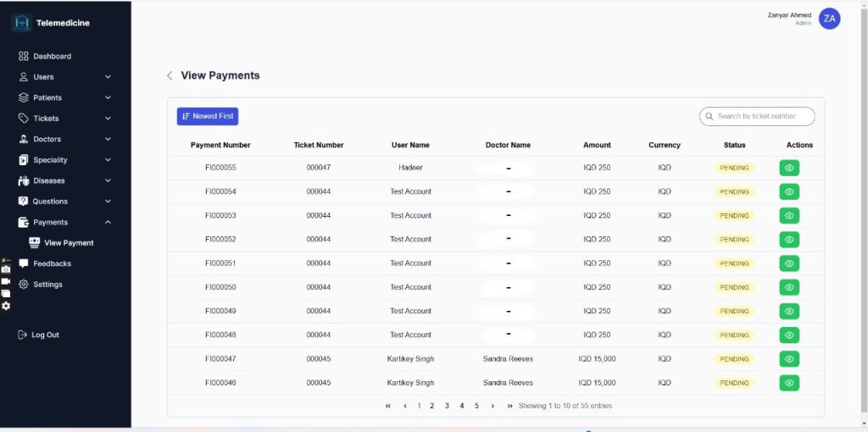
Task: Click the ZA user avatar
Action: [x=829, y=19]
